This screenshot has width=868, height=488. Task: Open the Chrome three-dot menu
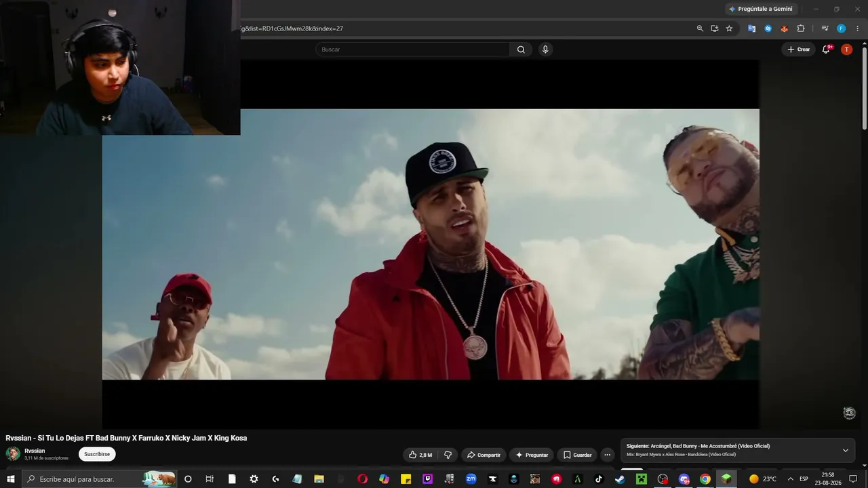(857, 28)
